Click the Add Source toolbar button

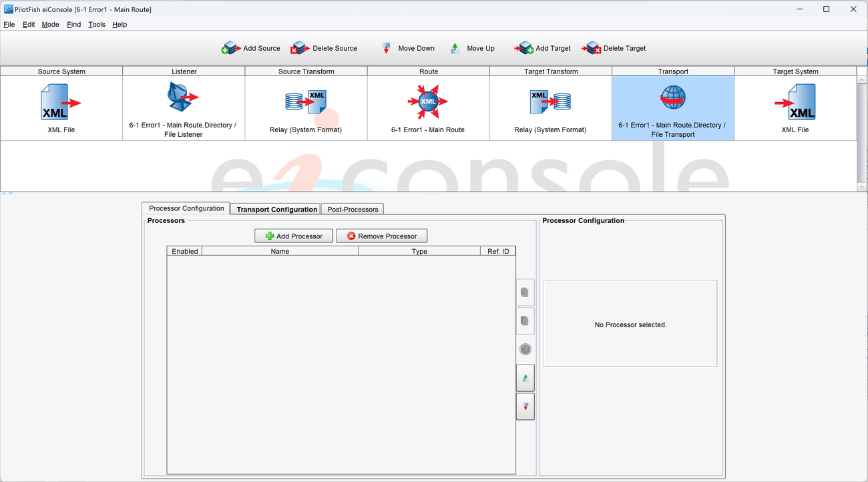point(251,48)
